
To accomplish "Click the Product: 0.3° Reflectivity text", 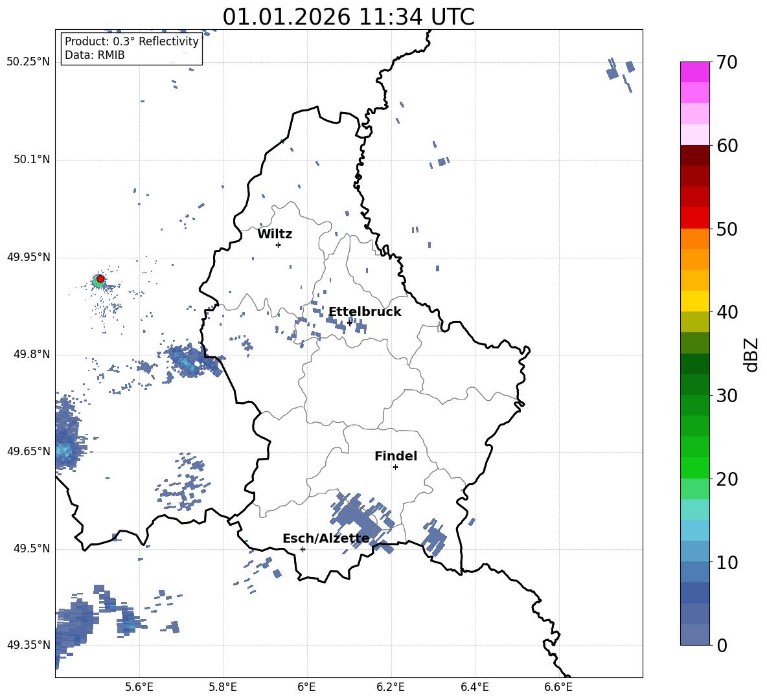I will (x=132, y=41).
